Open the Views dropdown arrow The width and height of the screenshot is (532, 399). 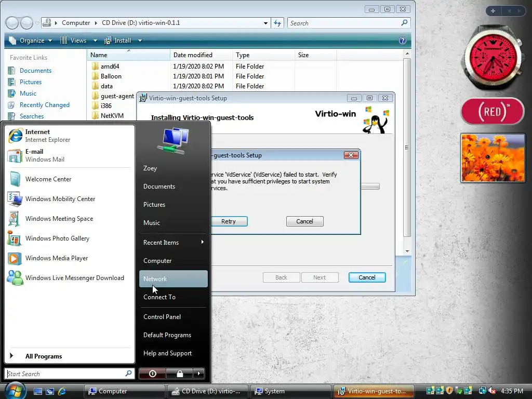[x=95, y=41]
